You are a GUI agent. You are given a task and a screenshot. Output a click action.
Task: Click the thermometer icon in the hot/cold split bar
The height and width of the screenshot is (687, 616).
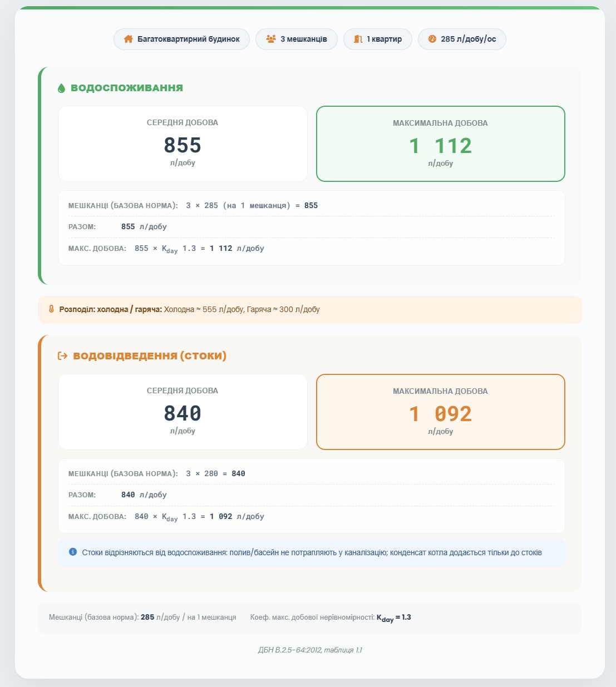(52, 309)
